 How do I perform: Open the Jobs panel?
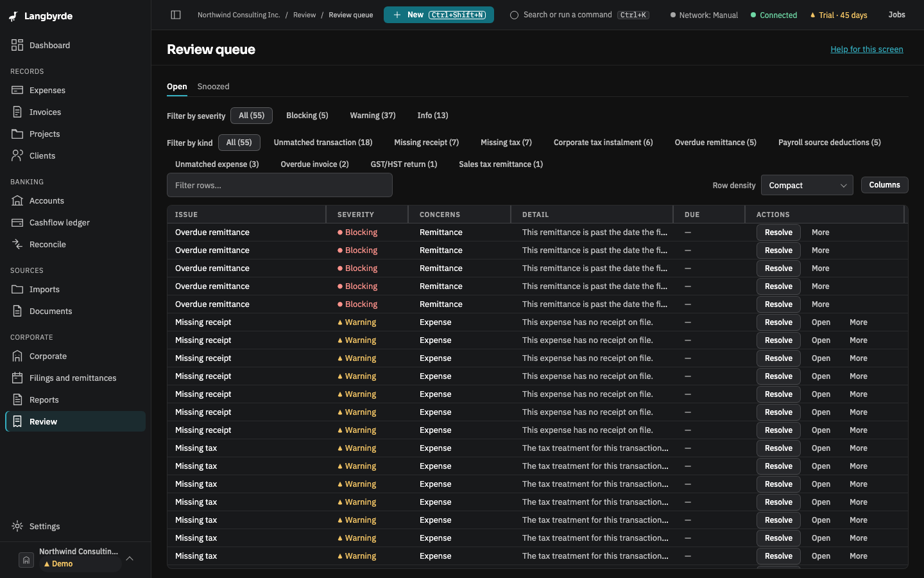click(x=896, y=15)
